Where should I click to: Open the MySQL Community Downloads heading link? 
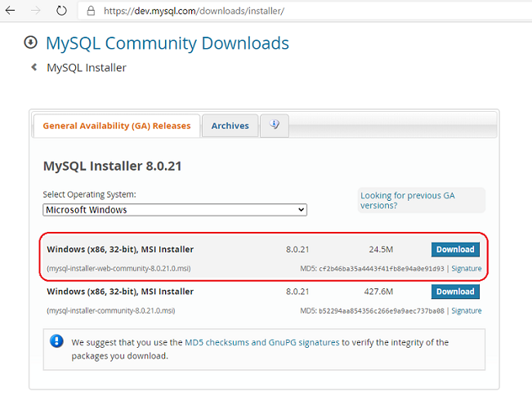tap(167, 43)
